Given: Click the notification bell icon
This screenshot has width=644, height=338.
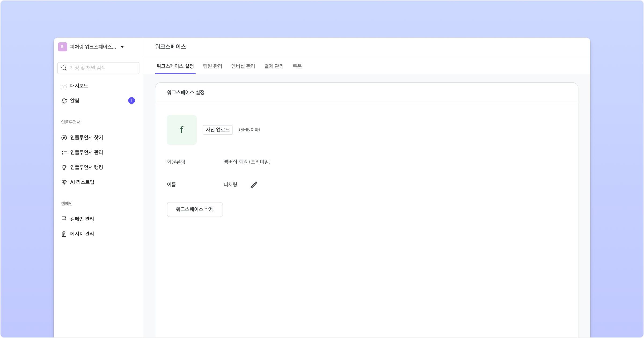Looking at the screenshot, I should tap(64, 101).
